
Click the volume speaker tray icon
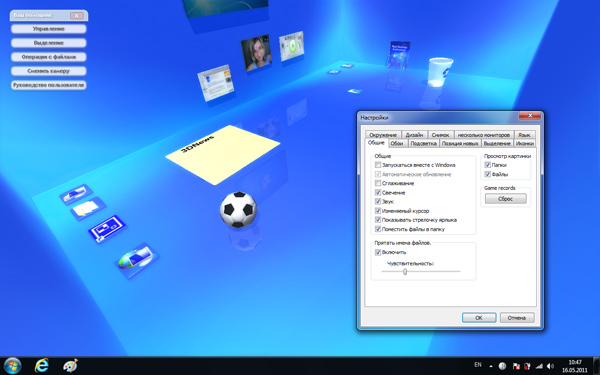(x=550, y=366)
